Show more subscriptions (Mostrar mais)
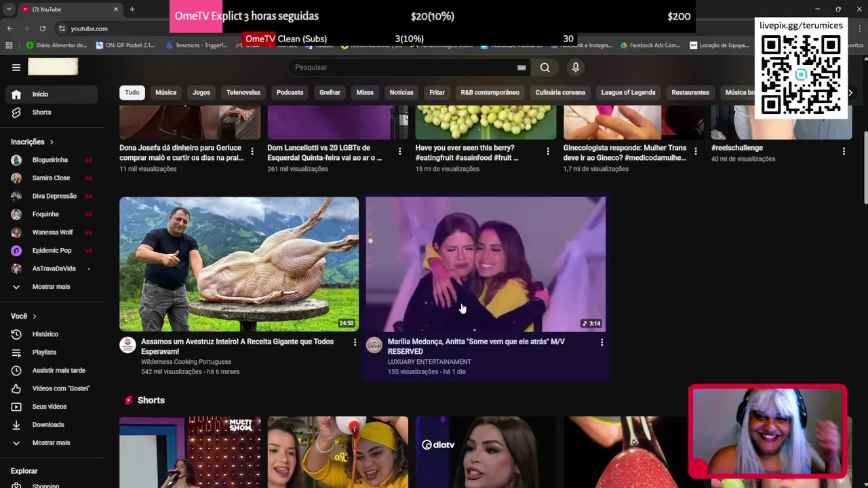This screenshot has height=488, width=868. coord(52,287)
